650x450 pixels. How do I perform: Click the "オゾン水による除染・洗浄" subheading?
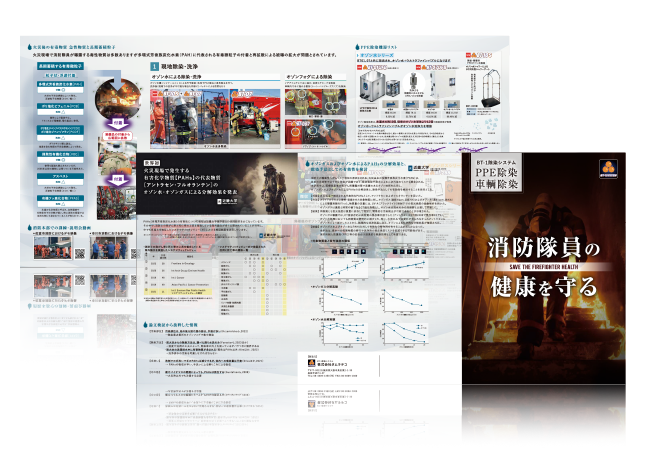point(176,77)
